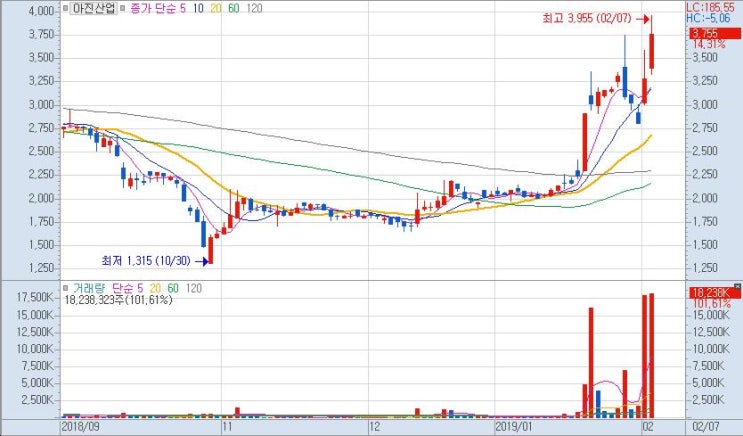Screen dimensions: 743x436
Task: Select the gray volume 120-day average legend
Action: [194, 288]
